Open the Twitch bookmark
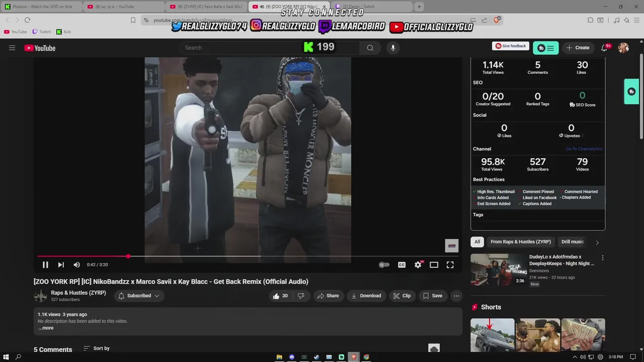This screenshot has width=644, height=362. pyautogui.click(x=41, y=32)
